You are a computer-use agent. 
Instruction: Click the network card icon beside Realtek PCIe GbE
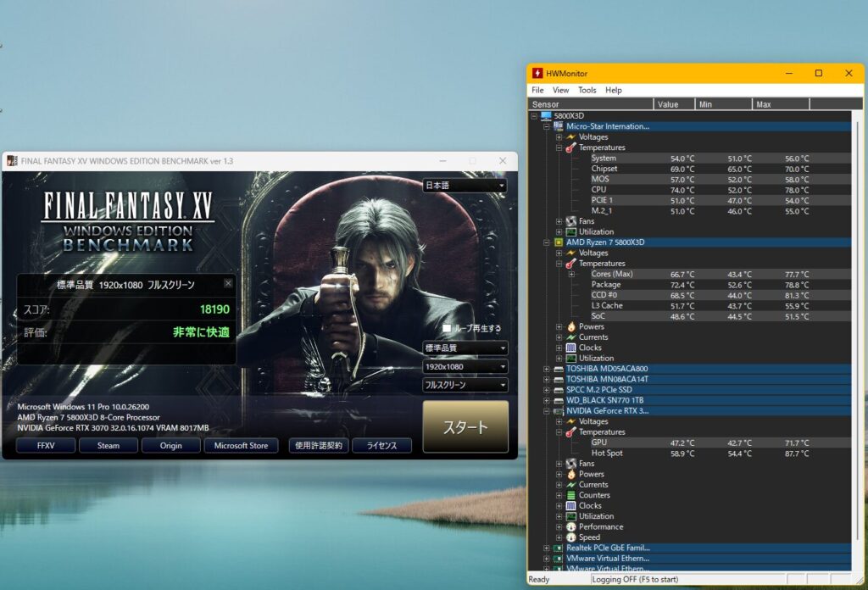(x=558, y=548)
